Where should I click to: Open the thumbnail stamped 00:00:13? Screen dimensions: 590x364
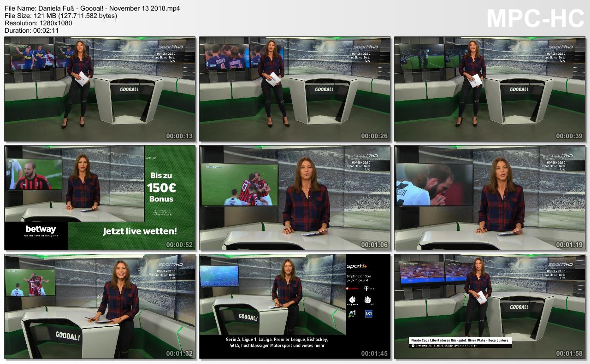pyautogui.click(x=100, y=89)
